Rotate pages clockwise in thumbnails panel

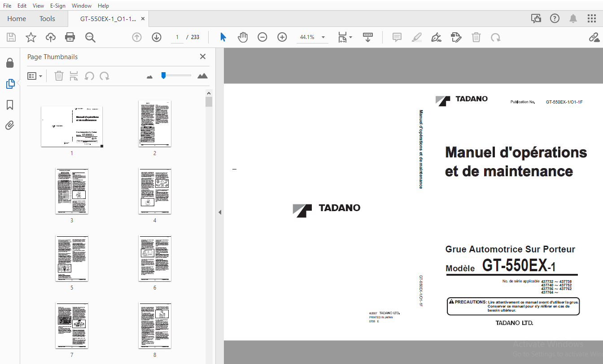pos(105,76)
